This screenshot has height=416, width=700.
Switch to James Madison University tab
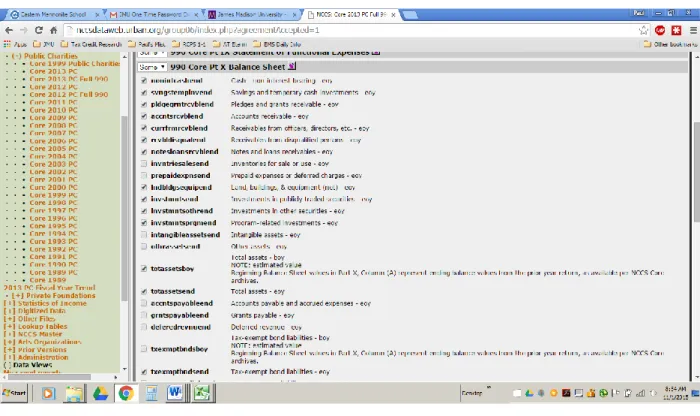pyautogui.click(x=251, y=15)
